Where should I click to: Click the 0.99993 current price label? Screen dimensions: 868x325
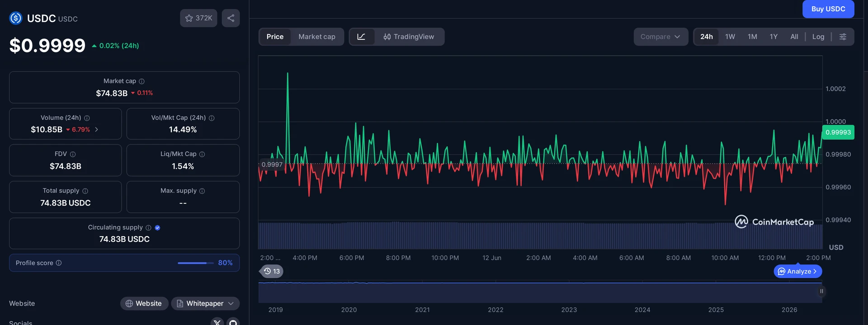[x=838, y=132]
